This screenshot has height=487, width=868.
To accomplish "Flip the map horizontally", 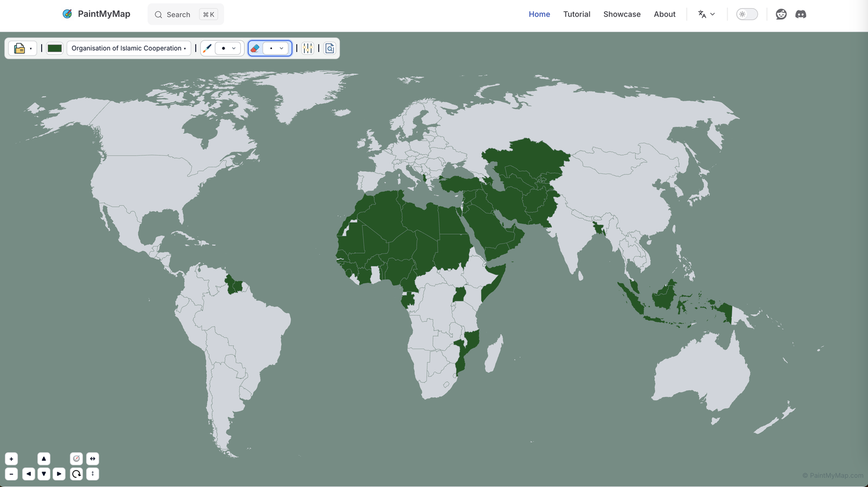I will coord(93,459).
